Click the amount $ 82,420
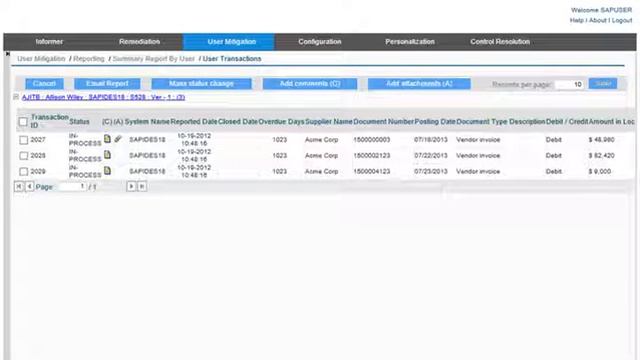 point(601,156)
